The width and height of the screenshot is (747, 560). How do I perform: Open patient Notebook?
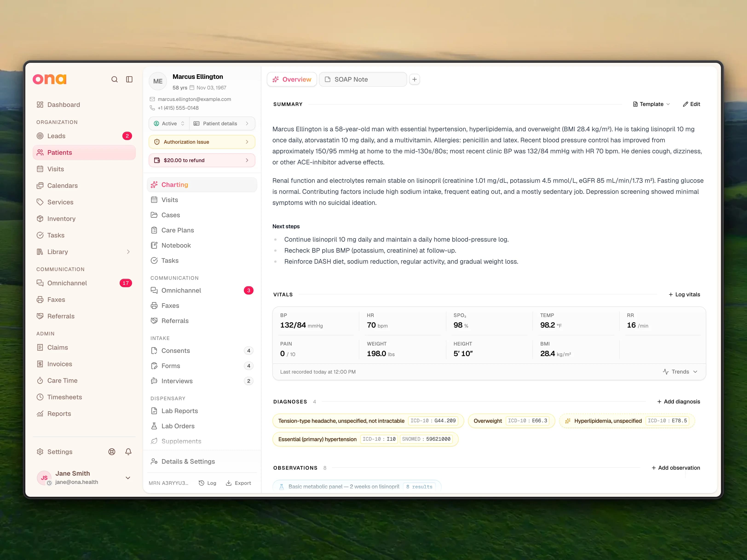[x=202, y=245]
